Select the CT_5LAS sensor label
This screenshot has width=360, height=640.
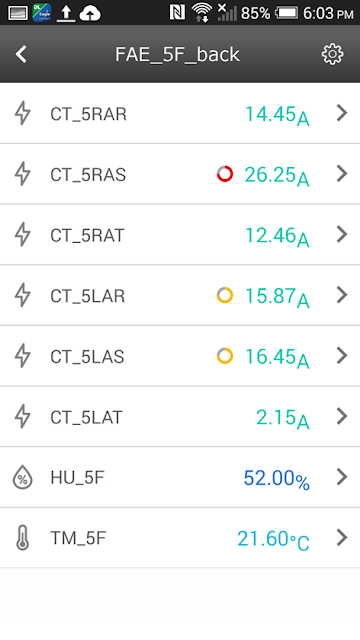tap(87, 357)
